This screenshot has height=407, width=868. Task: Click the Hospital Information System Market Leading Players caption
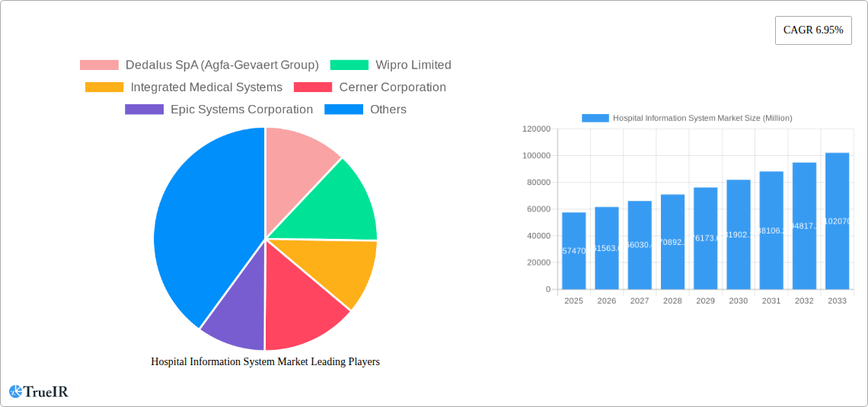265,361
